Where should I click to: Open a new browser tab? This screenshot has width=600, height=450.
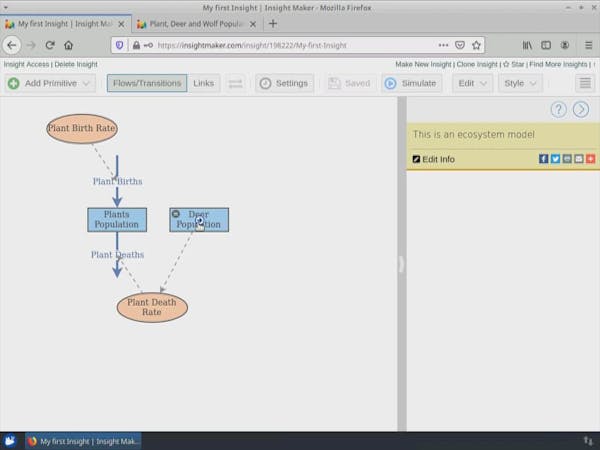273,24
